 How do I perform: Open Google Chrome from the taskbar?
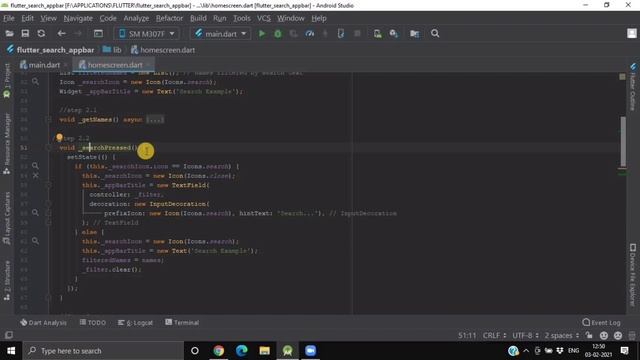pyautogui.click(x=219, y=351)
